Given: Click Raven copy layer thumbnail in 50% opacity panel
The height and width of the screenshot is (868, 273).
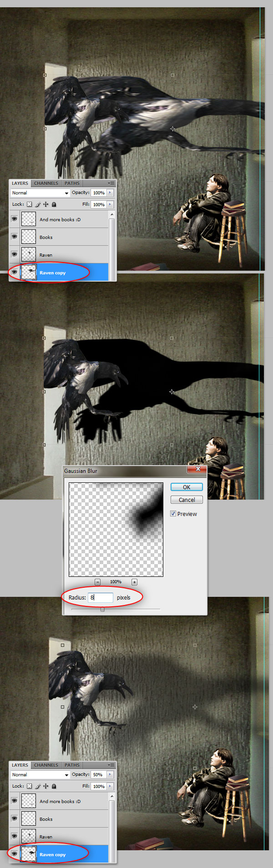Looking at the screenshot, I should (x=29, y=854).
